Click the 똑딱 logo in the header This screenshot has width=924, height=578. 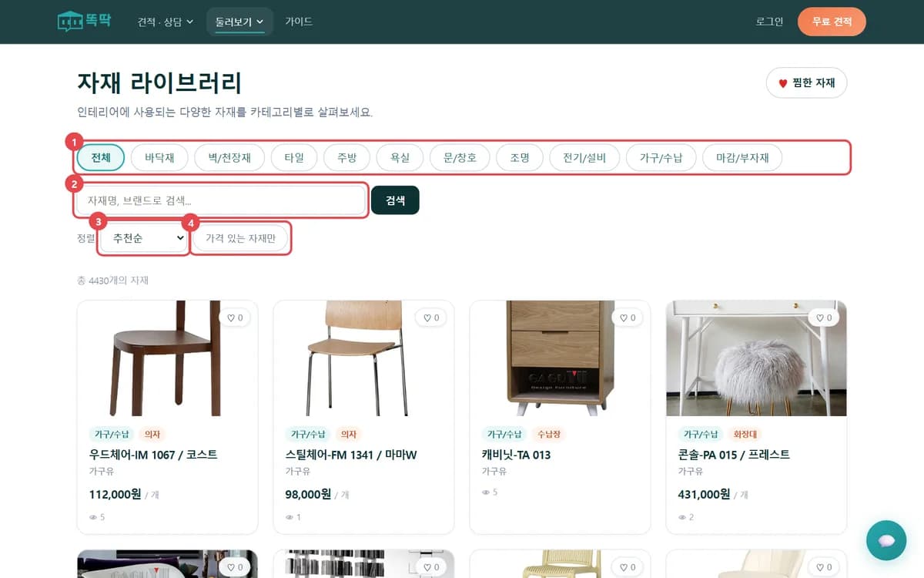(x=84, y=21)
